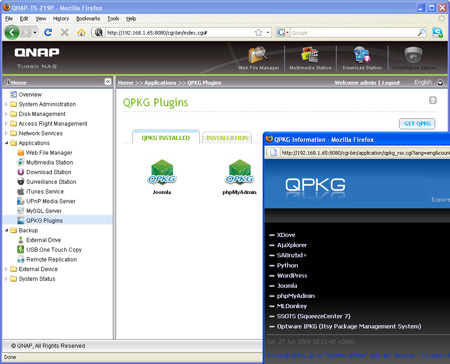Click the search magnifier icon
Screen dimensions: 450x364
click(x=421, y=32)
